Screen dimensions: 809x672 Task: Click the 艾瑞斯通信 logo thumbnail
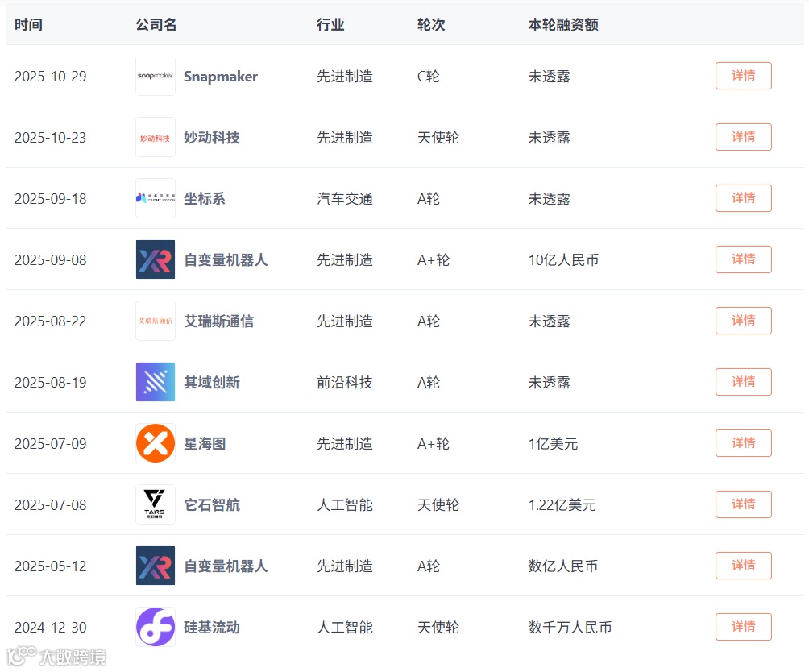point(156,321)
